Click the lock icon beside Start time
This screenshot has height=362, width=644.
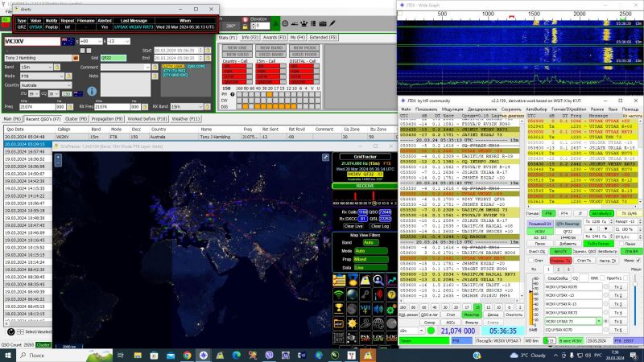pos(208,50)
